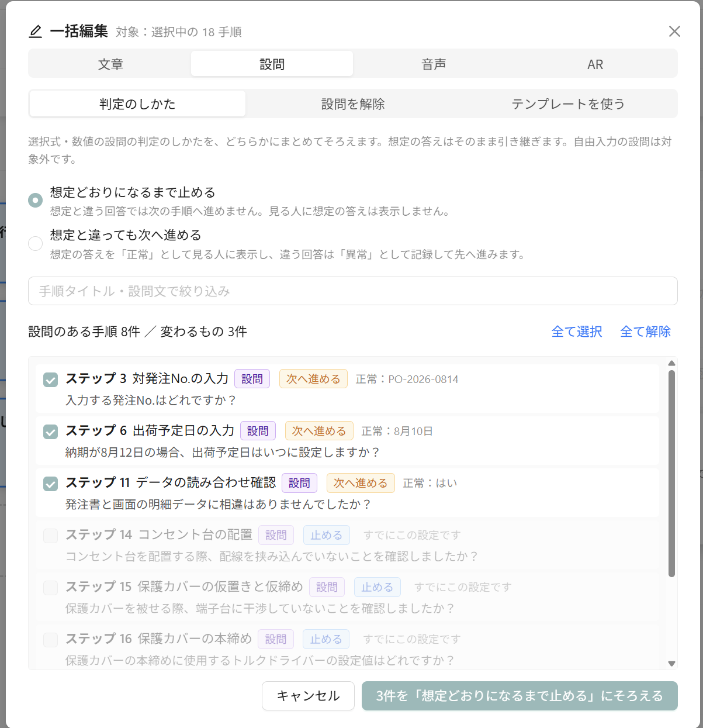Click the 対象：選択中の 18 手順 subtitle
Viewport: 703px width, 728px height.
click(x=179, y=32)
